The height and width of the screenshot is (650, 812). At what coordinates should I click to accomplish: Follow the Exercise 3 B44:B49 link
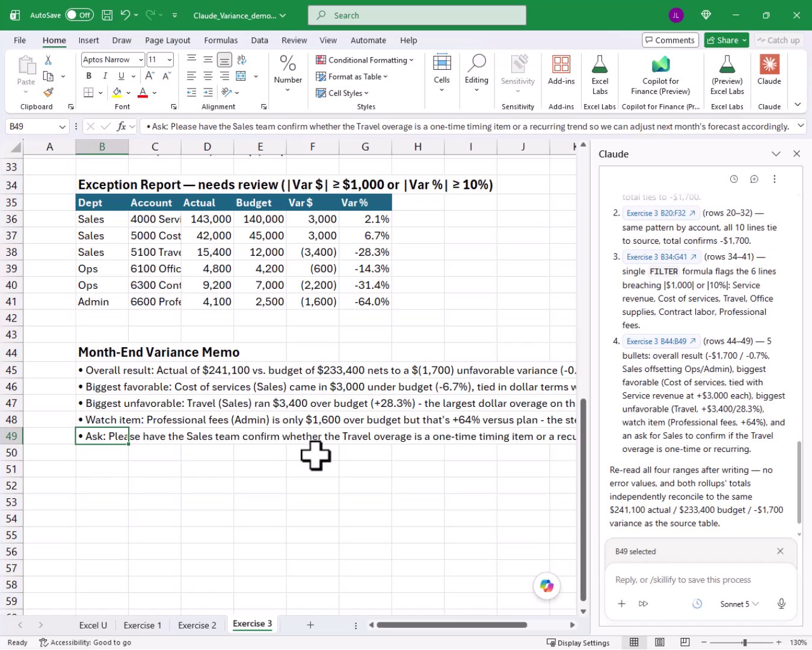coord(660,341)
